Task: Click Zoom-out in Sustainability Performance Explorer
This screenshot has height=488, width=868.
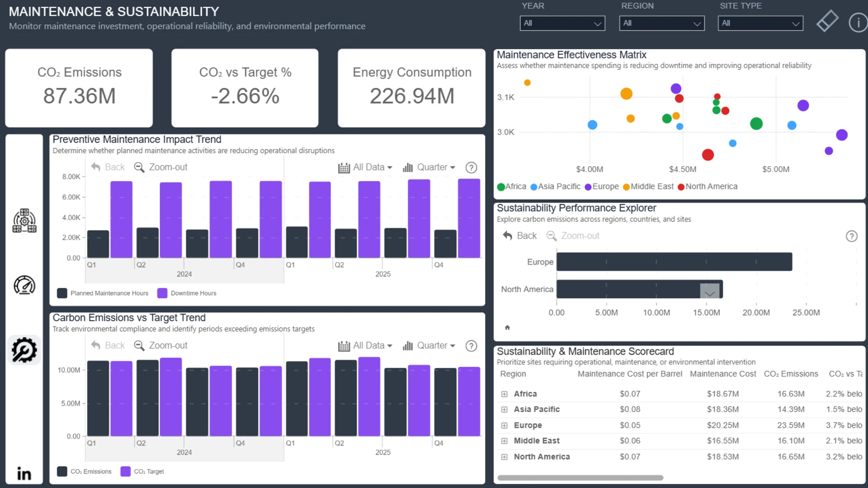Action: (573, 236)
